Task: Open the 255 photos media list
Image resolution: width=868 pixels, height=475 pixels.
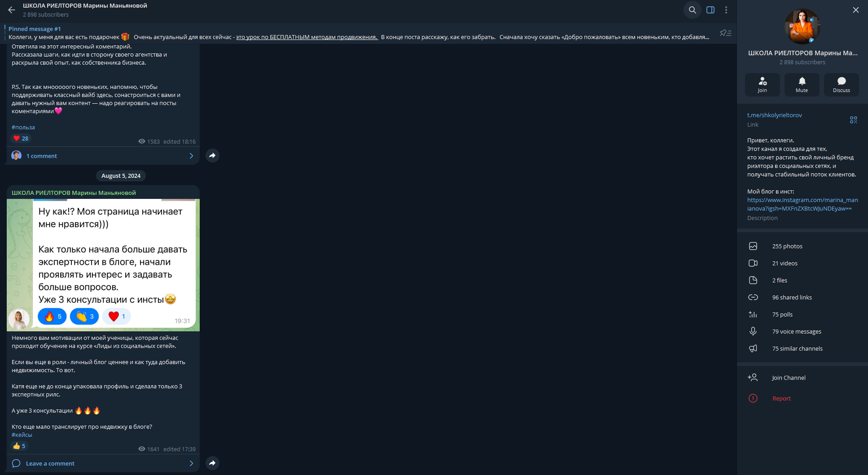Action: pyautogui.click(x=802, y=246)
